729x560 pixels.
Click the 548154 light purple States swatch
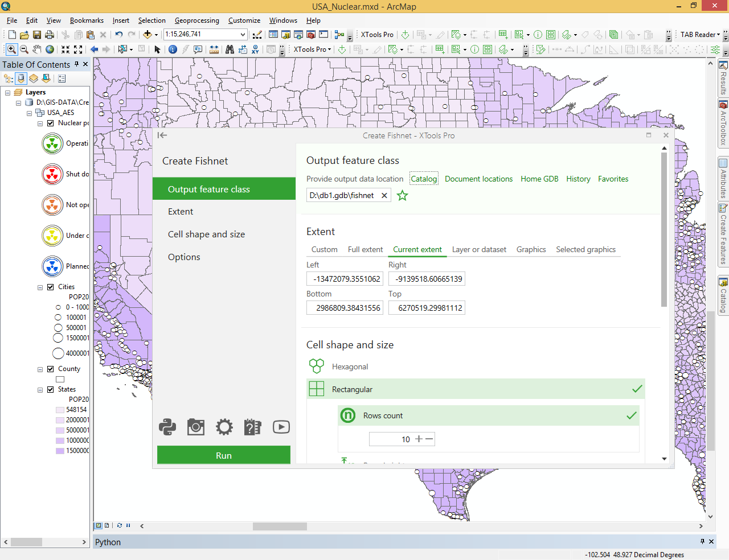tap(60, 410)
